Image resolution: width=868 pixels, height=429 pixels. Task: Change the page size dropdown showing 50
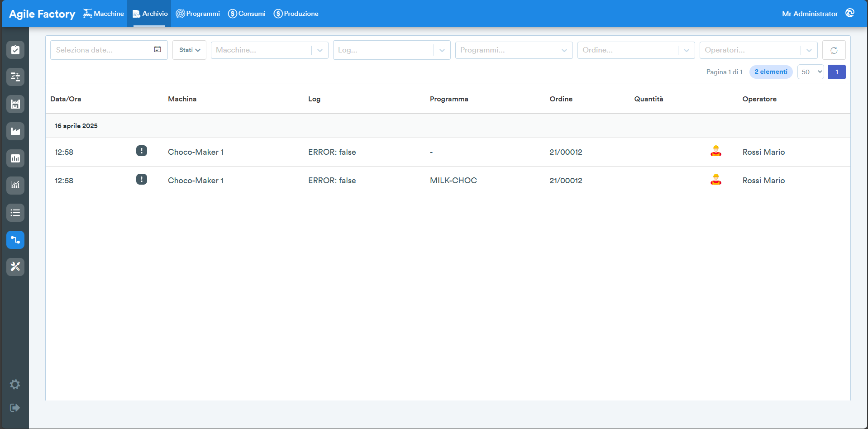811,72
